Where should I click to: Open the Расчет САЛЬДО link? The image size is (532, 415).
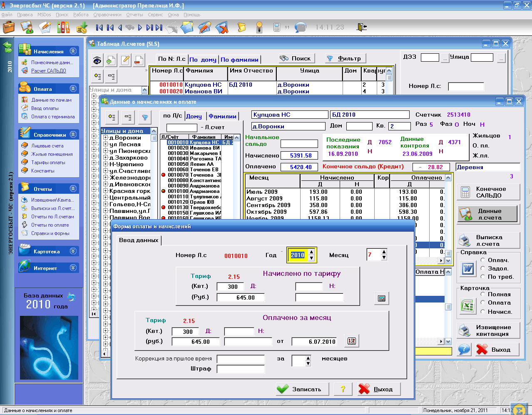(x=48, y=71)
